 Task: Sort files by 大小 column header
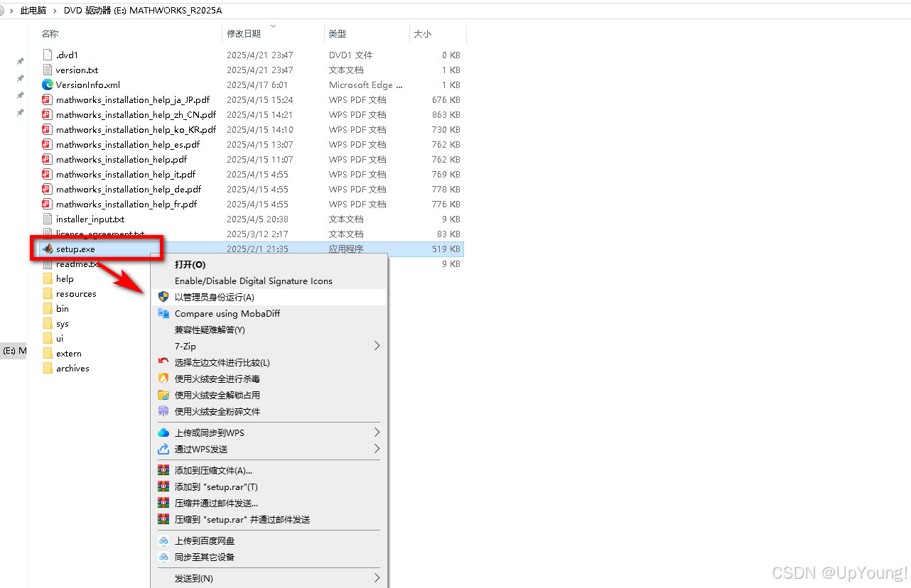[422, 33]
